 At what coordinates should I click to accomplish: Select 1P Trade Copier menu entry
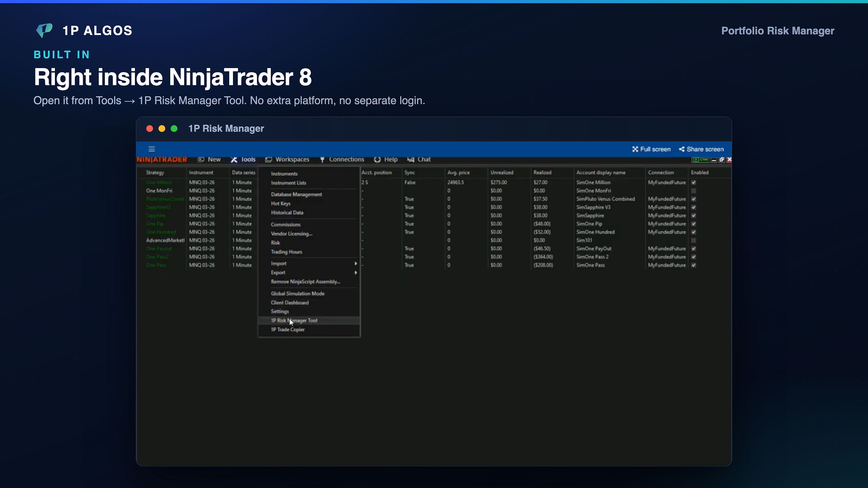tap(309, 329)
